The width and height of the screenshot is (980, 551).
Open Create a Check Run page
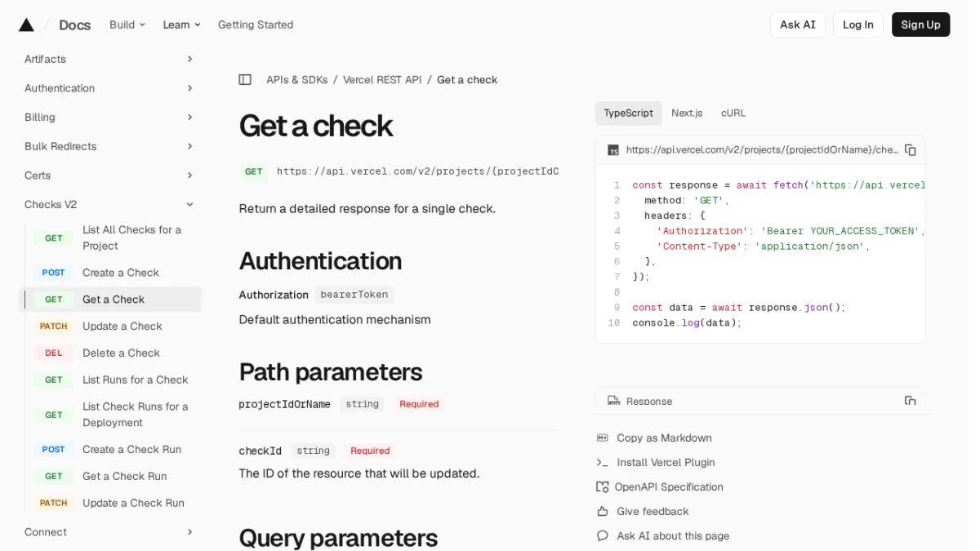coord(110,449)
